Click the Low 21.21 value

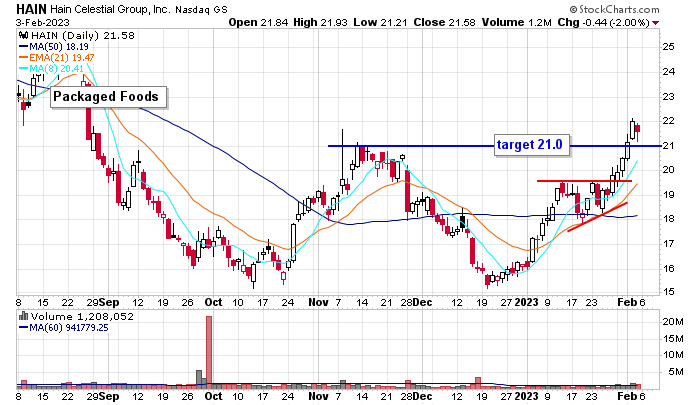380,22
